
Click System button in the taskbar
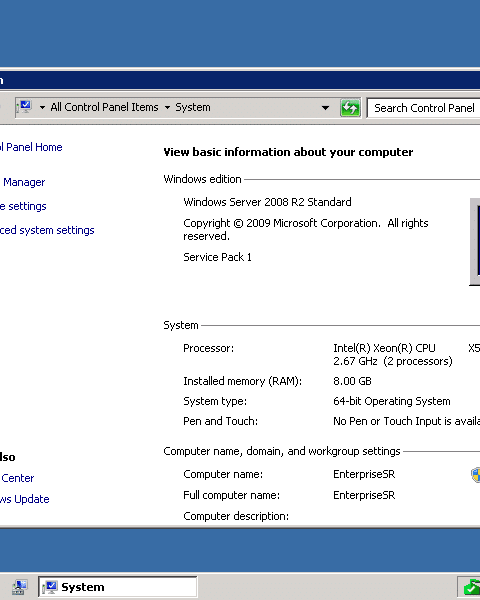118,587
